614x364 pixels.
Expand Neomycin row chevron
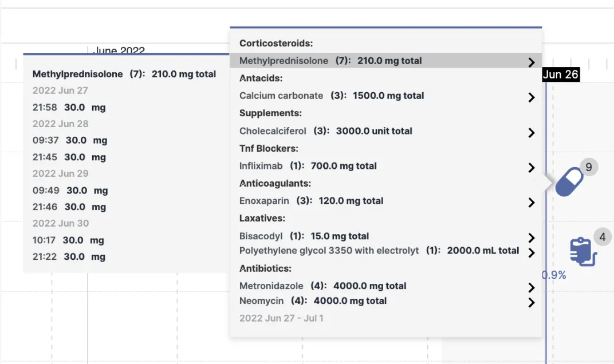point(532,303)
